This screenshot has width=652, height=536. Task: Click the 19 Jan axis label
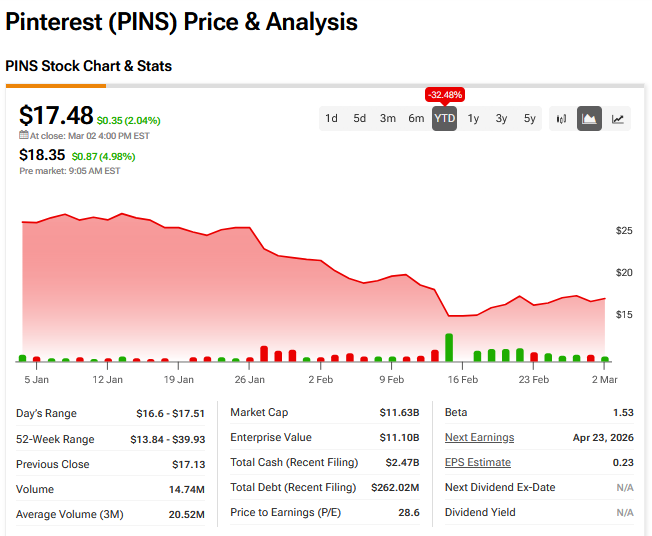[x=179, y=379]
